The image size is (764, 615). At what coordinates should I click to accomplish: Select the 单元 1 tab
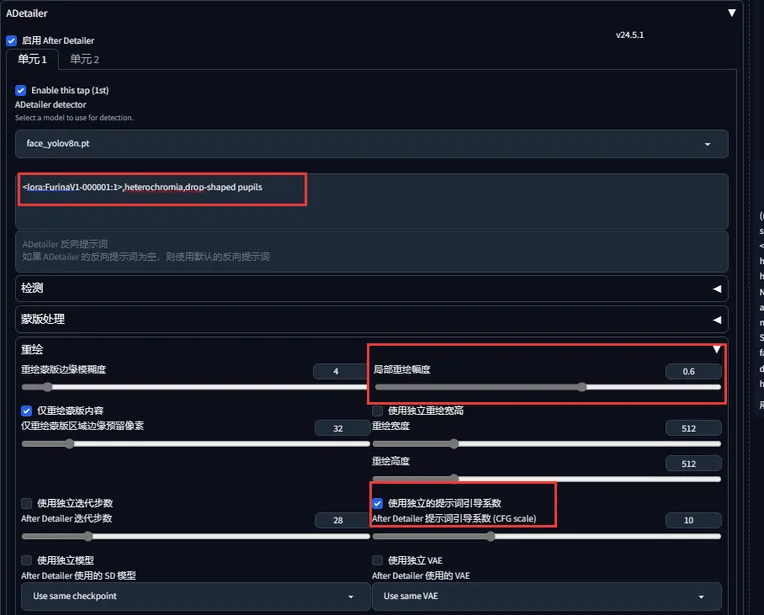coord(32,60)
